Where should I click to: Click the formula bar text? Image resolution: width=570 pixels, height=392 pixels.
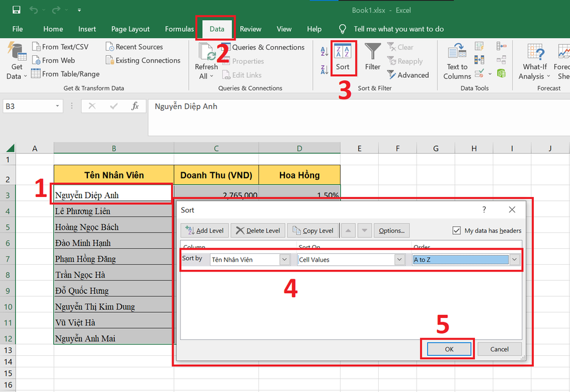(186, 106)
